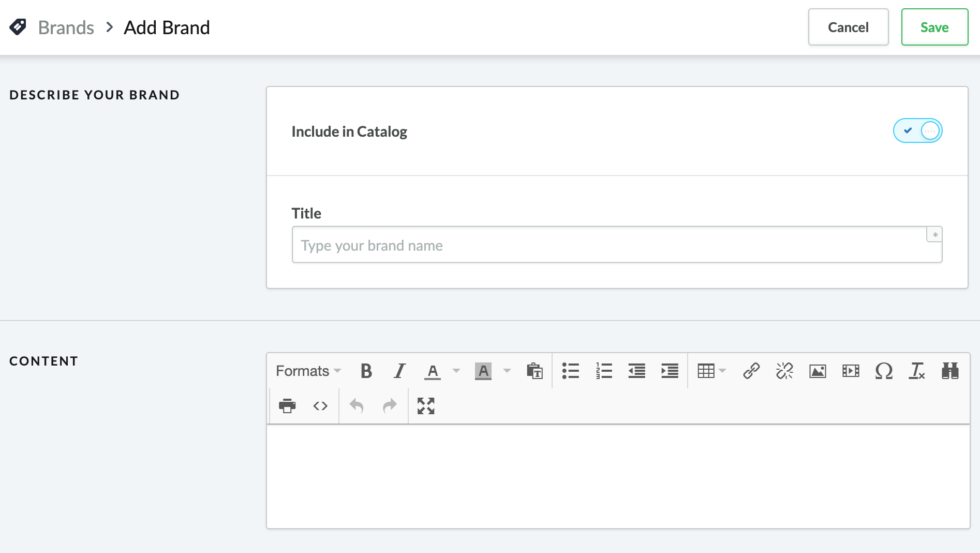Remove link with unlink icon
980x553 pixels.
tap(784, 371)
